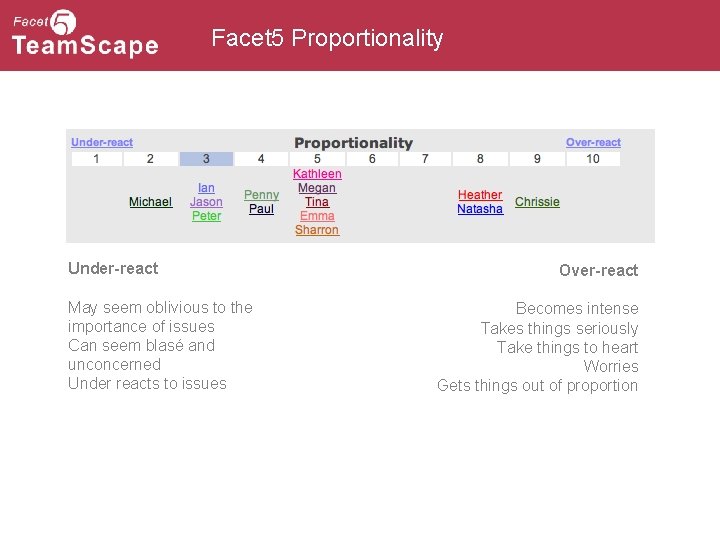Select Chrissie under score 9
The image size is (720, 540).
537,202
